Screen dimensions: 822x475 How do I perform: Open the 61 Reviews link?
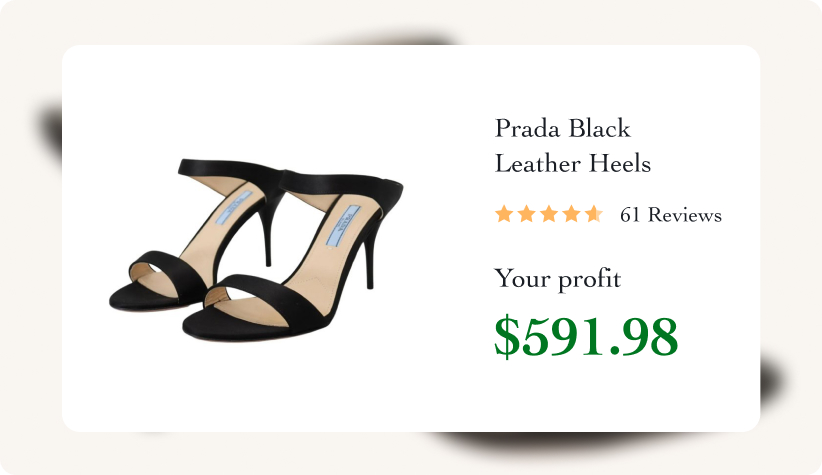pos(670,215)
